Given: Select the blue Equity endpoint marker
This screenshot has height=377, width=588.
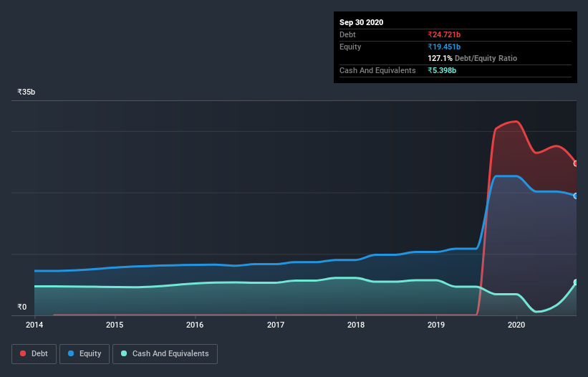Looking at the screenshot, I should pos(576,196).
